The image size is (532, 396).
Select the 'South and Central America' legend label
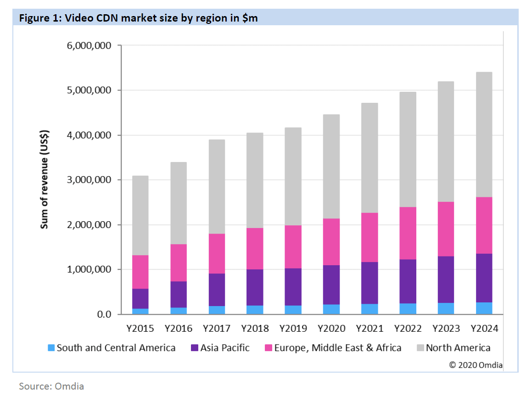[116, 348]
